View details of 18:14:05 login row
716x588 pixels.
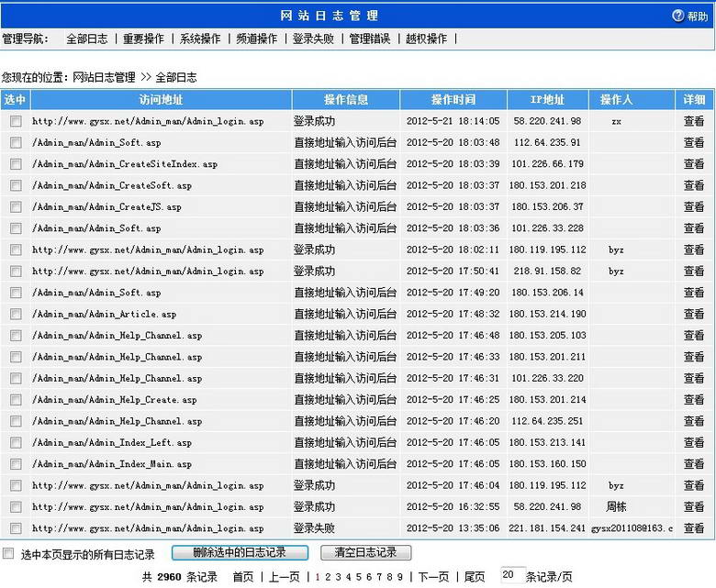coord(694,121)
